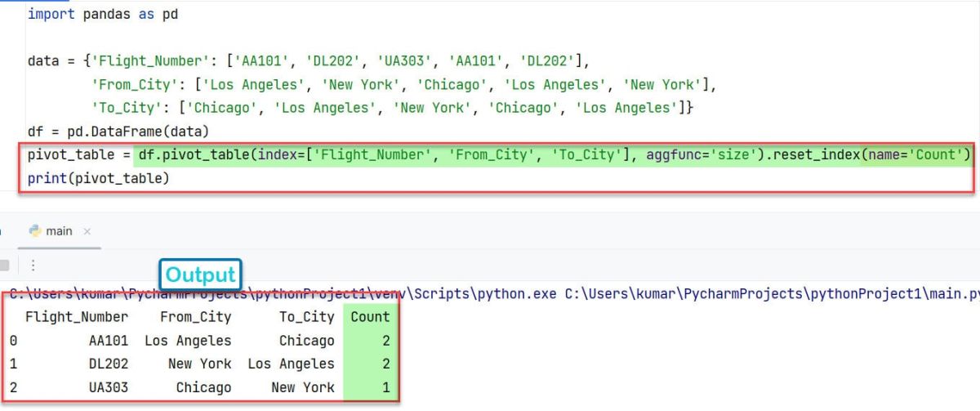Click New York in the DL202 output row
Viewport: 980px width, 411px height.
point(199,364)
